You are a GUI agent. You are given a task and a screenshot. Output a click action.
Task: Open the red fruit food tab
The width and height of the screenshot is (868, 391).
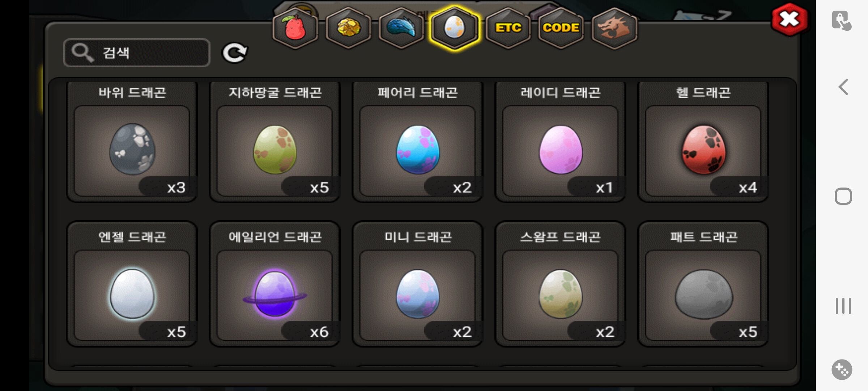coord(295,28)
